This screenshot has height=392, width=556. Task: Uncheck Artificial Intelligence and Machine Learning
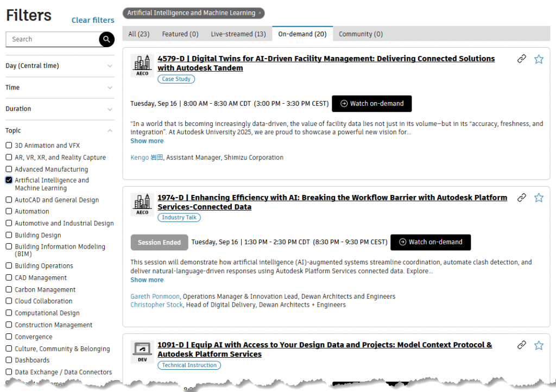pyautogui.click(x=9, y=180)
